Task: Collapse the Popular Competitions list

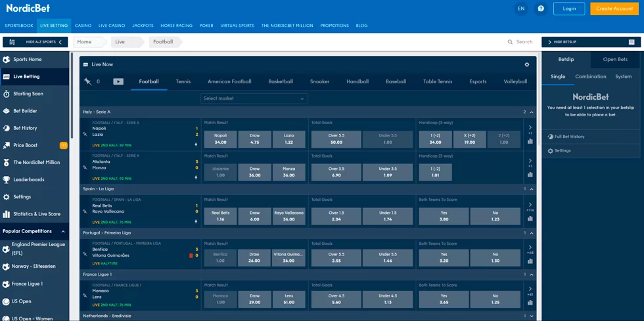Action: pos(63,232)
